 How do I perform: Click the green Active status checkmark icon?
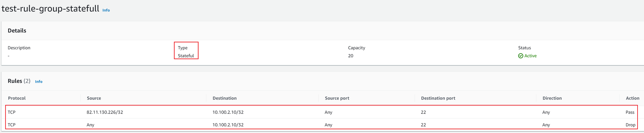click(521, 56)
